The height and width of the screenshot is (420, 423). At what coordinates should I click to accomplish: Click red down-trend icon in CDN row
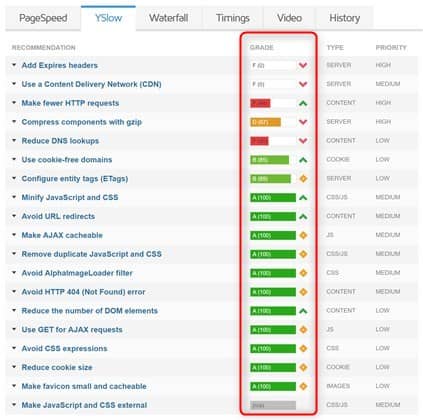tap(303, 84)
